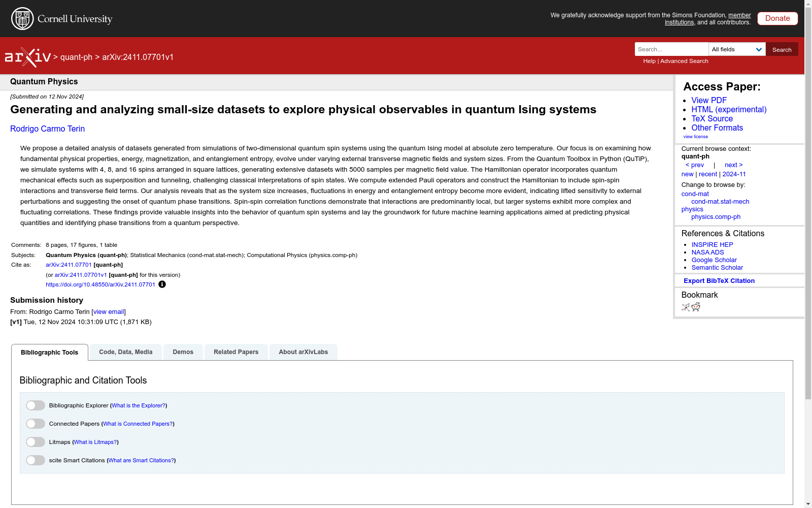The image size is (812, 508).
Task: Go to previous paper link
Action: click(695, 165)
